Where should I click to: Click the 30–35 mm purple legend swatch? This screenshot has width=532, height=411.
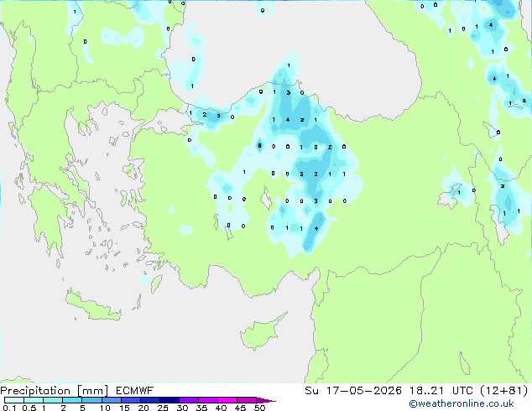pos(189,400)
